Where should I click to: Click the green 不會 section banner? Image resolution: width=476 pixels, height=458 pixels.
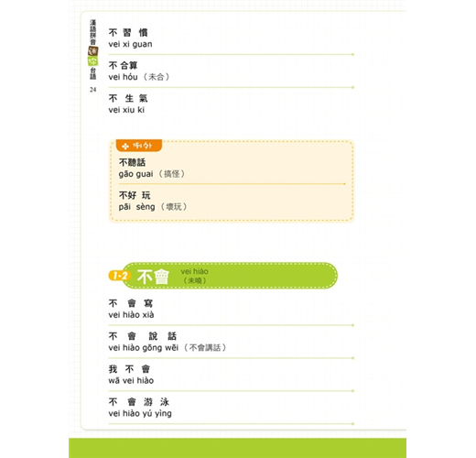pyautogui.click(x=230, y=276)
